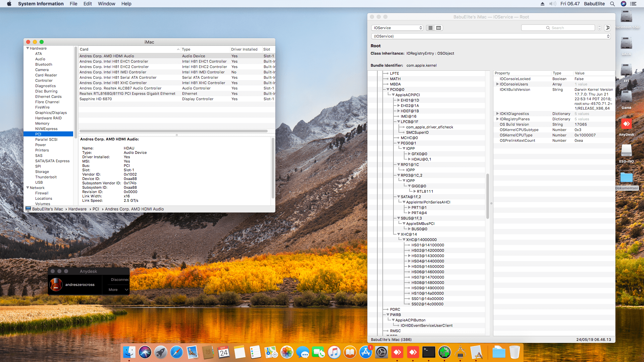Open the App Store from the Dock
The width and height of the screenshot is (644, 362).
366,352
